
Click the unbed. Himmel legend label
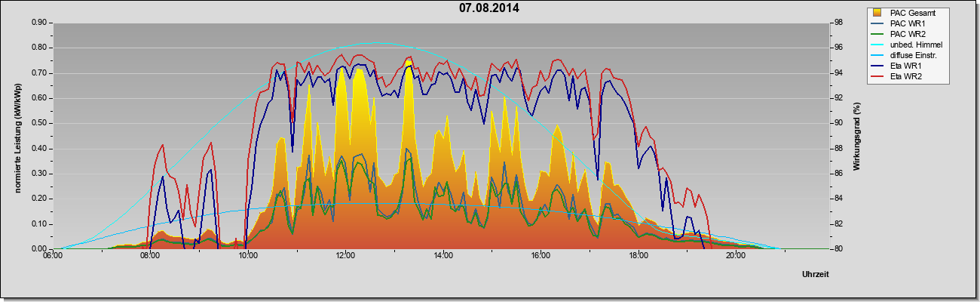point(917,45)
